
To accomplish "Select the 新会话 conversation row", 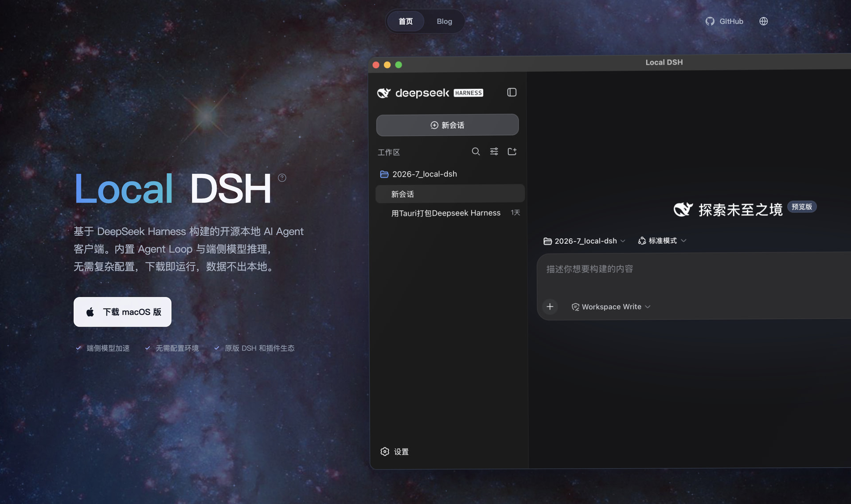I will tap(450, 194).
